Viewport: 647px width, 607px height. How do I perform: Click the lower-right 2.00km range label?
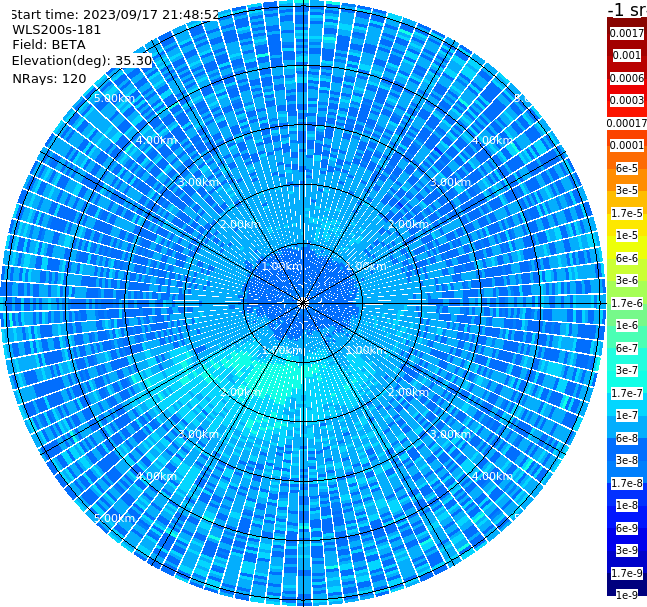coord(408,392)
